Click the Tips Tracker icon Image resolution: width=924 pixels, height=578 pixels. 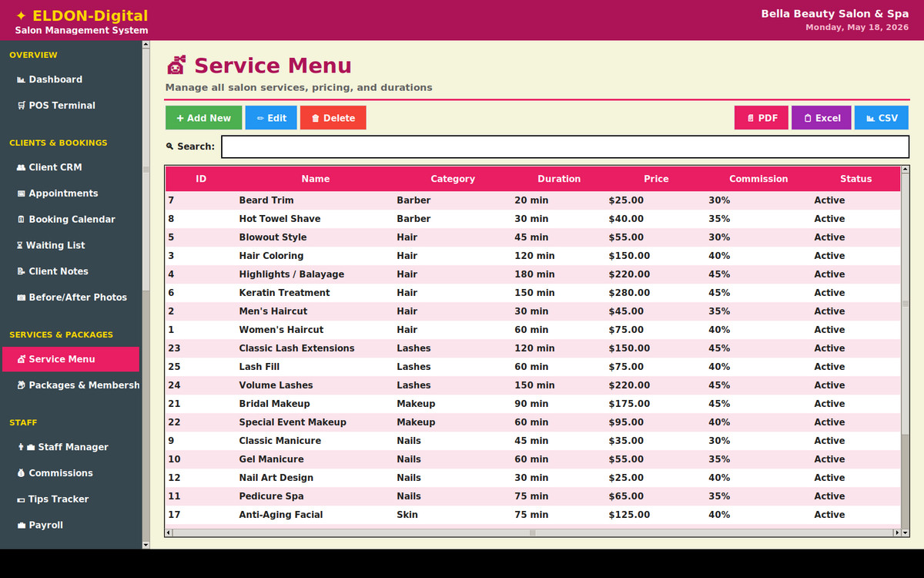21,499
